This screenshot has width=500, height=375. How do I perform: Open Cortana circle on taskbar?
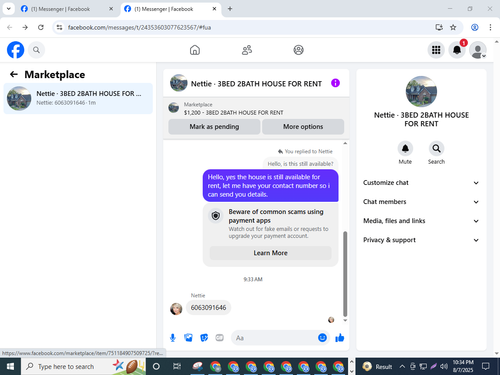pos(156,367)
